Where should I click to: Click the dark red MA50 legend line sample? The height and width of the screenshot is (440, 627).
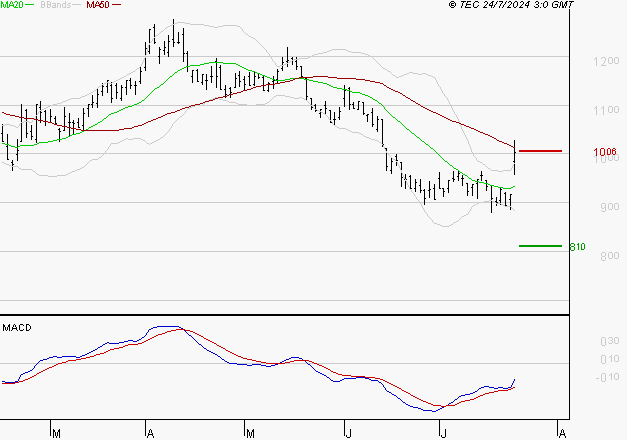(x=116, y=5)
